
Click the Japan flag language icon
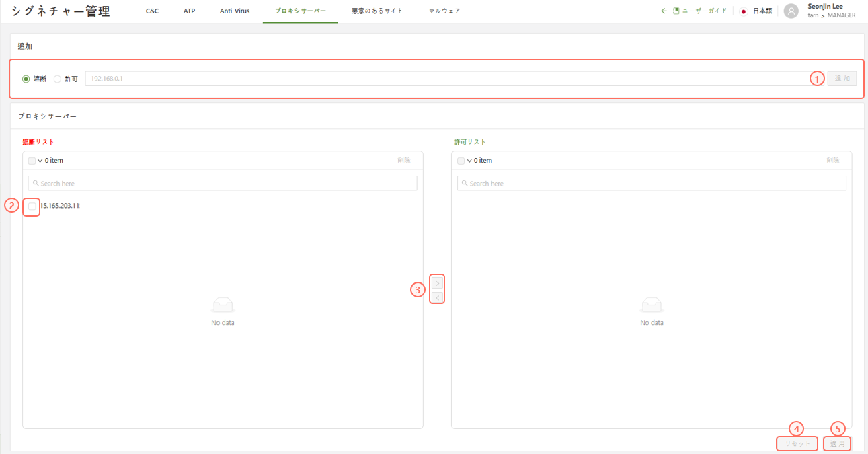coord(744,11)
